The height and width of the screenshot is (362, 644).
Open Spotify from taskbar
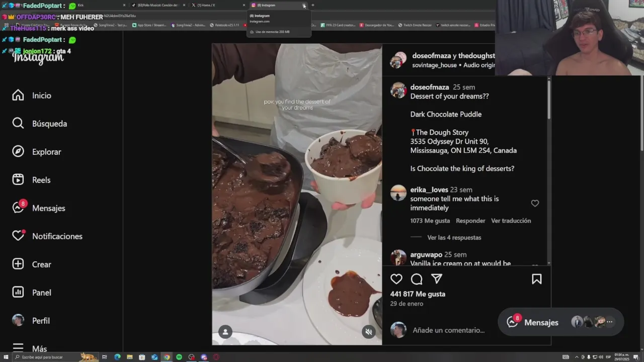tap(179, 357)
